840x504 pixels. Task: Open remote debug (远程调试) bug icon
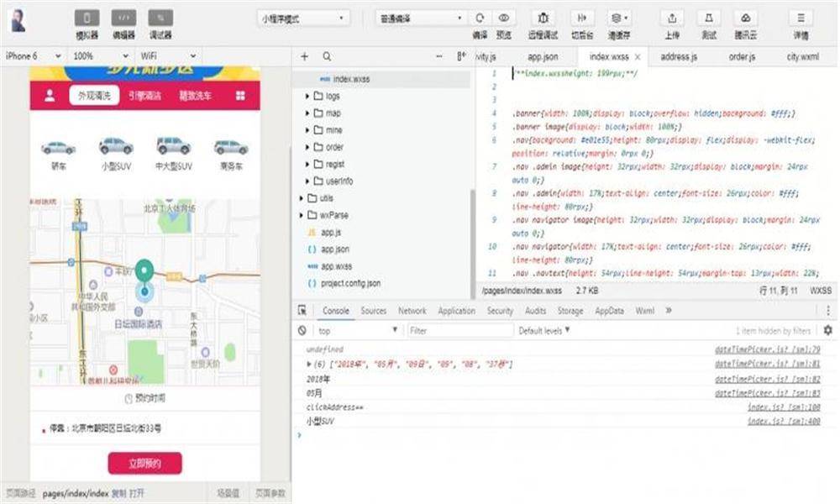coord(543,18)
